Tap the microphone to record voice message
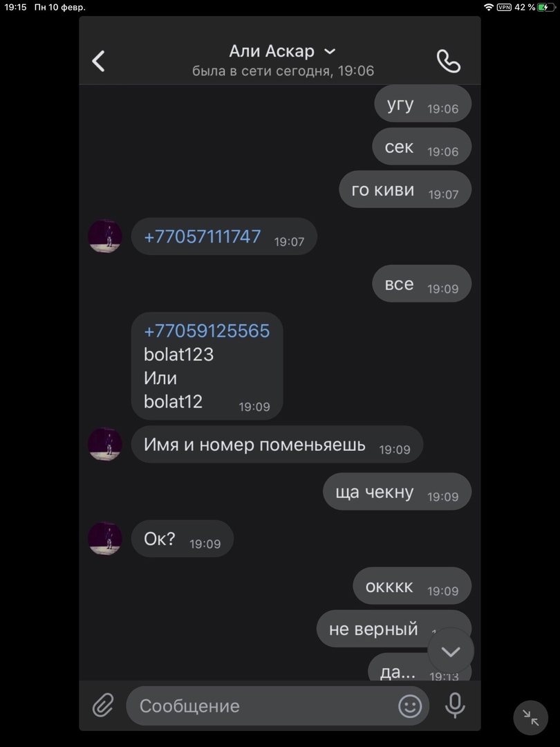The image size is (560, 747). point(455,705)
